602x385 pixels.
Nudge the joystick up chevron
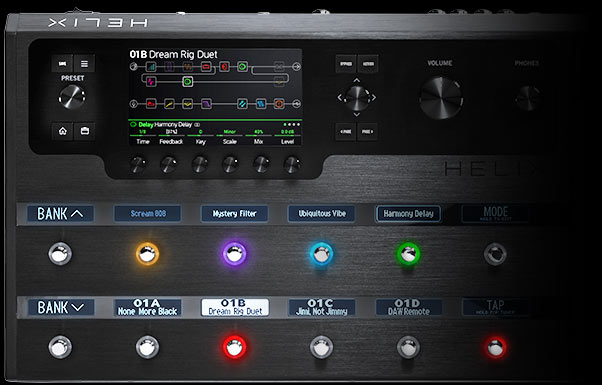point(357,80)
